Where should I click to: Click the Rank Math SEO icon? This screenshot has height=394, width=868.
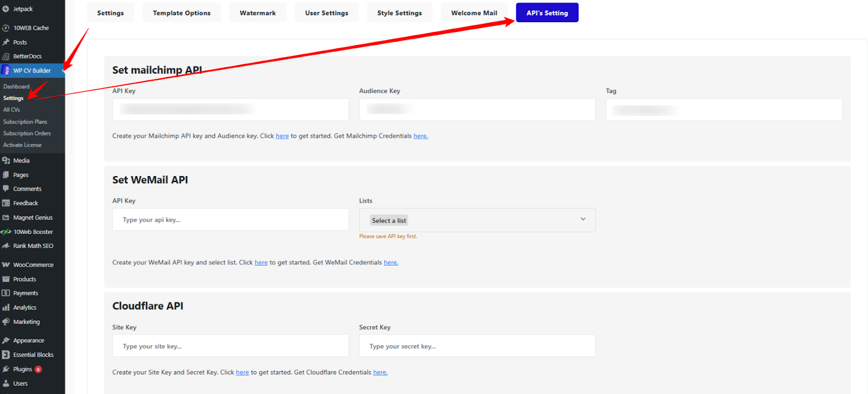6,246
